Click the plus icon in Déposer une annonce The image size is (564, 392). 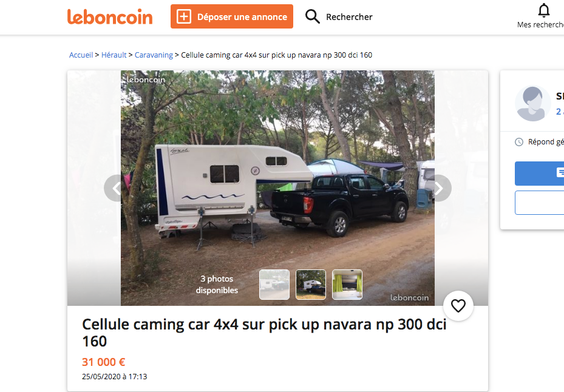[x=184, y=16]
